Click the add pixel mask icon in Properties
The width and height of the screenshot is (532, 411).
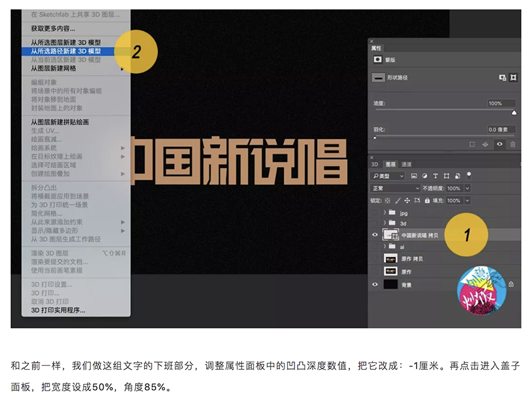point(502,78)
